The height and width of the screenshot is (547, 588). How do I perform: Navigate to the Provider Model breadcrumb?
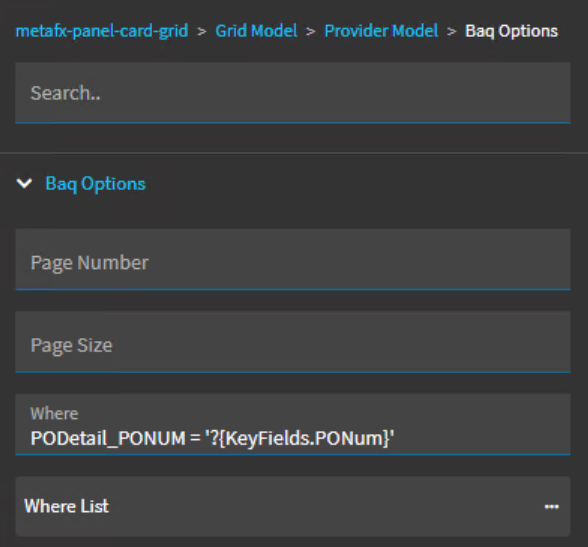(381, 31)
